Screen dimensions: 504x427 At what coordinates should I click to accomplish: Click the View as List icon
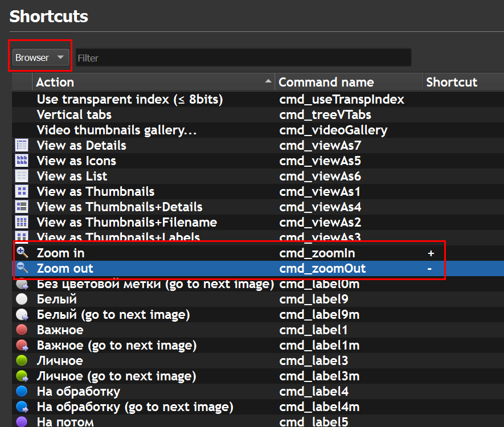[22, 176]
